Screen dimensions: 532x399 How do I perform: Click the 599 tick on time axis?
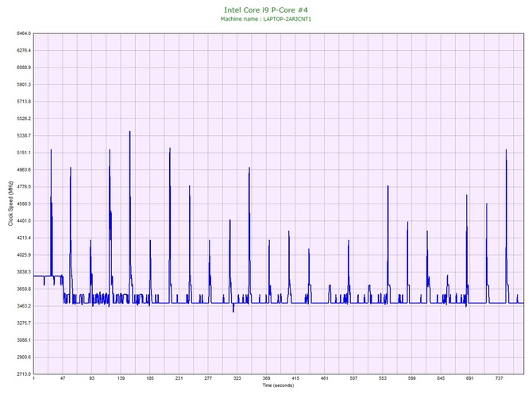coord(412,378)
